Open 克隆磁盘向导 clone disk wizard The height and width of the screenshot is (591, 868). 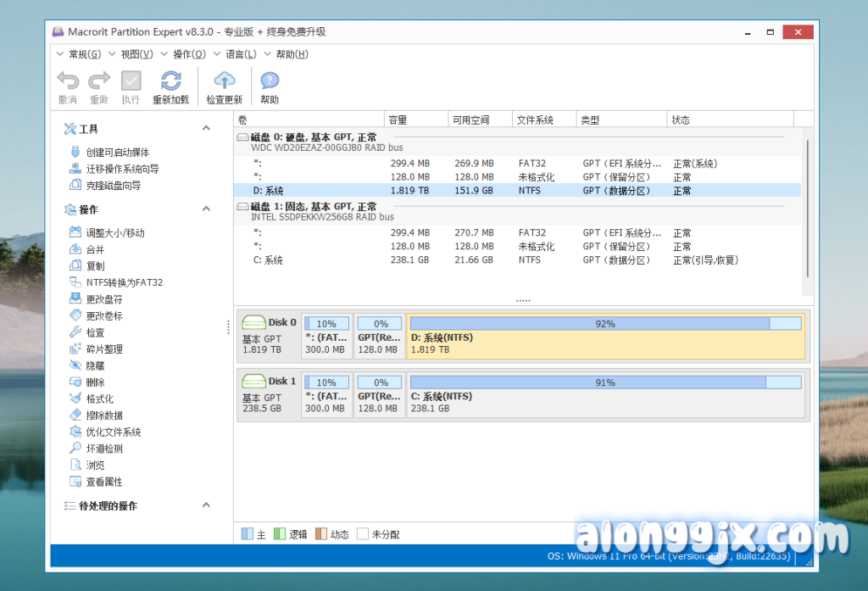click(x=113, y=186)
